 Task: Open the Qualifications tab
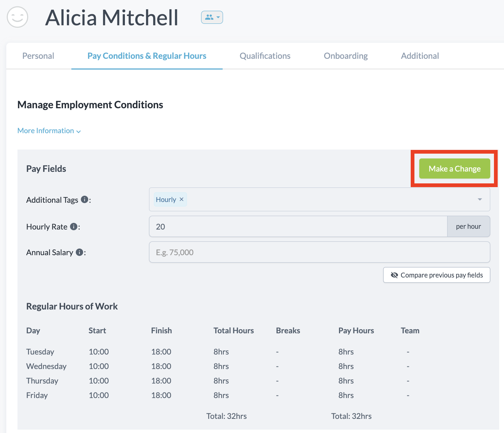(x=265, y=56)
